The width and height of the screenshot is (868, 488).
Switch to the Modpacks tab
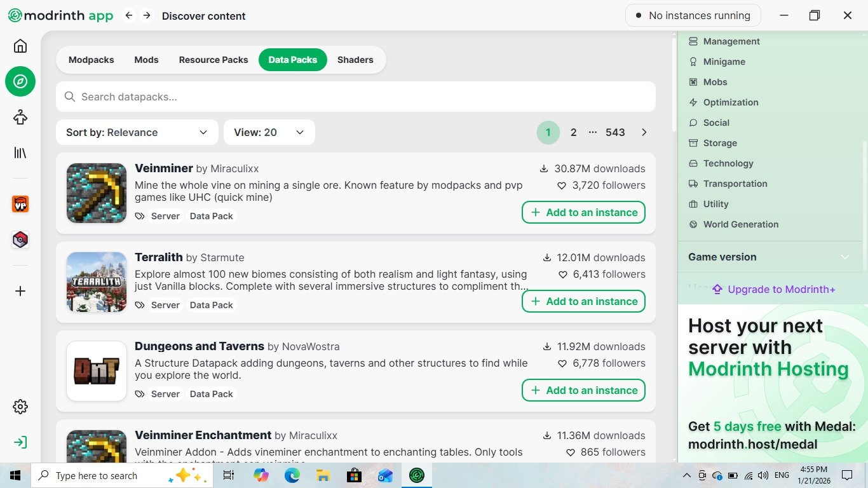[x=92, y=60]
